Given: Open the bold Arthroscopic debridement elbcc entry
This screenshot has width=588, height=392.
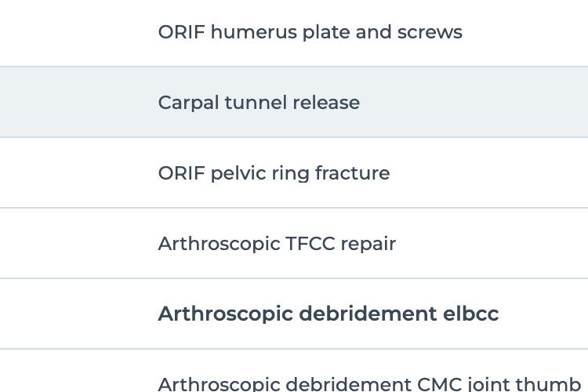Looking at the screenshot, I should coord(294,314).
